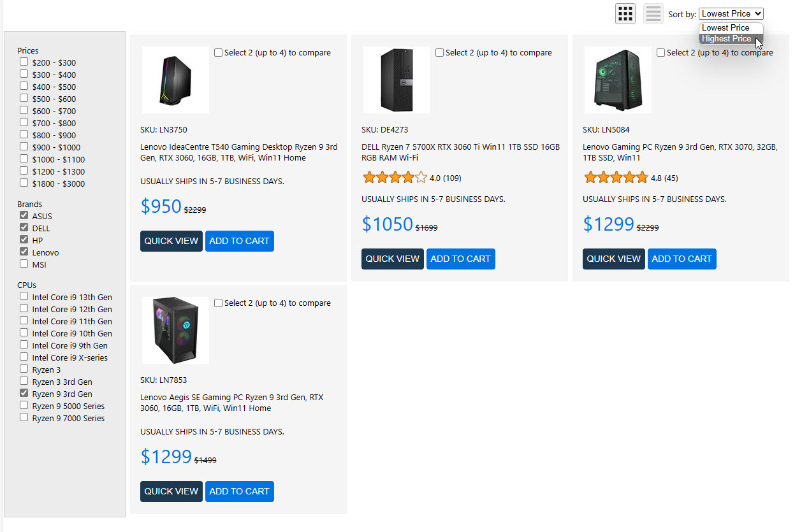
Task: Uncheck the Ryzen 9 3rd Gen filter
Action: pyautogui.click(x=24, y=394)
